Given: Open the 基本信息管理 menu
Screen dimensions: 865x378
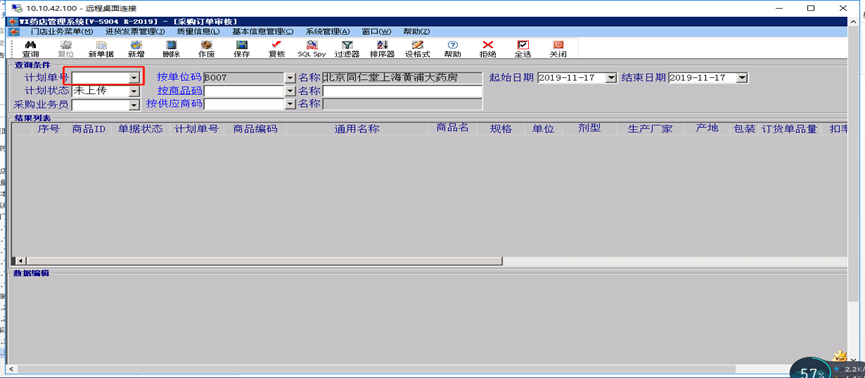Looking at the screenshot, I should click(263, 31).
